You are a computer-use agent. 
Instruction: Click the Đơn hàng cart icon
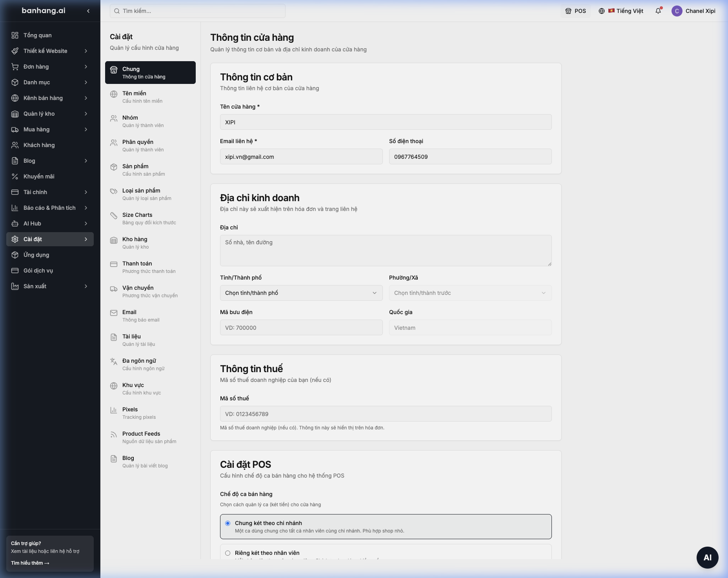15,67
